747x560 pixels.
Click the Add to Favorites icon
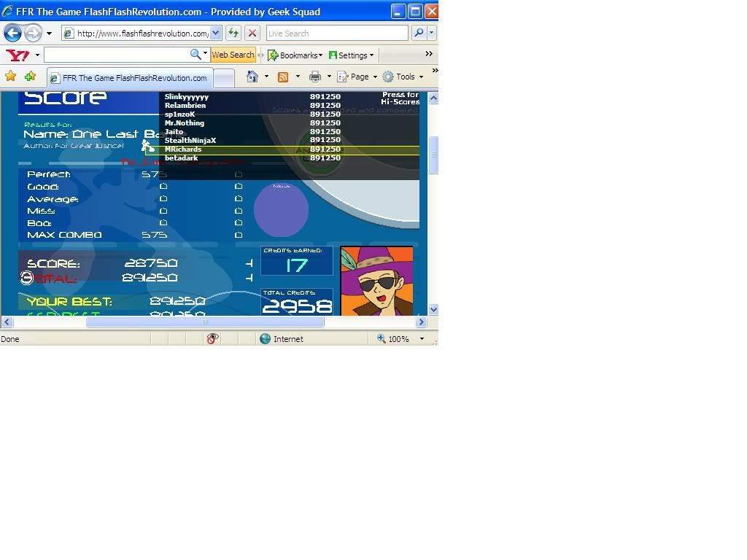tap(30, 77)
